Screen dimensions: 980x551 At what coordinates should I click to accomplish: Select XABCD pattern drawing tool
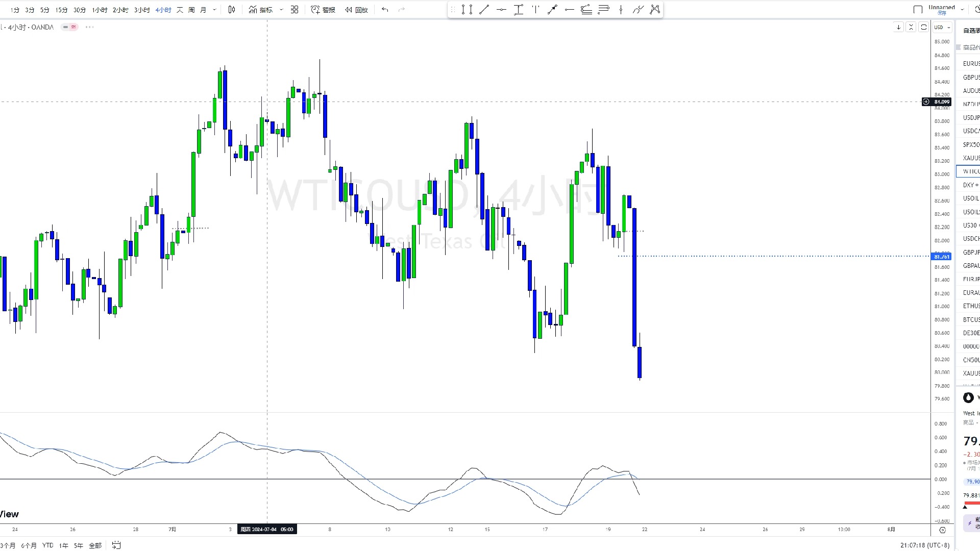[x=655, y=10]
